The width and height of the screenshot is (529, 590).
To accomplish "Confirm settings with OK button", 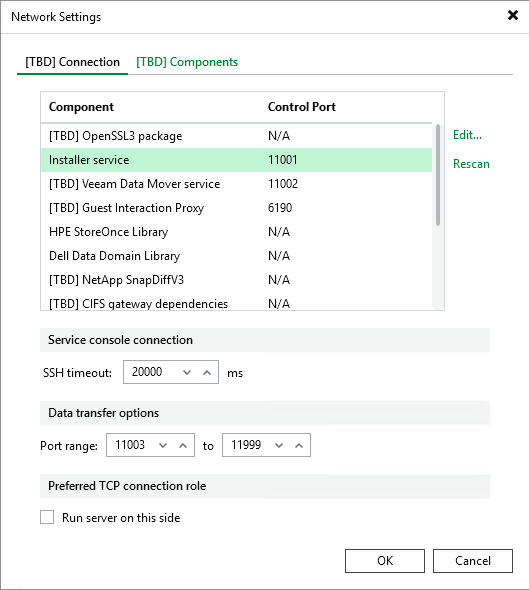I will pos(385,561).
